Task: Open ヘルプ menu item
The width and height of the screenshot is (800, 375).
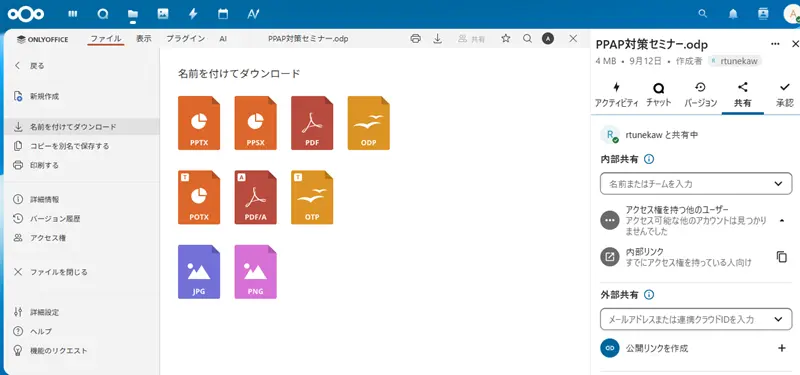Action: coord(82,331)
